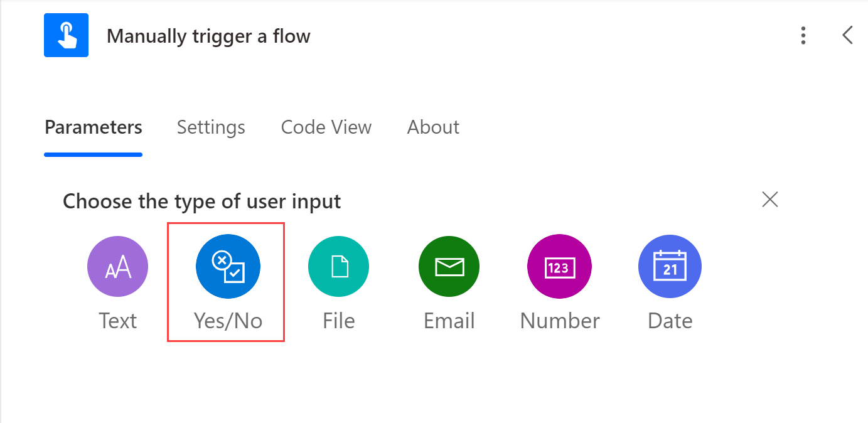Click the "Text" label under the purple icon

pos(117,321)
